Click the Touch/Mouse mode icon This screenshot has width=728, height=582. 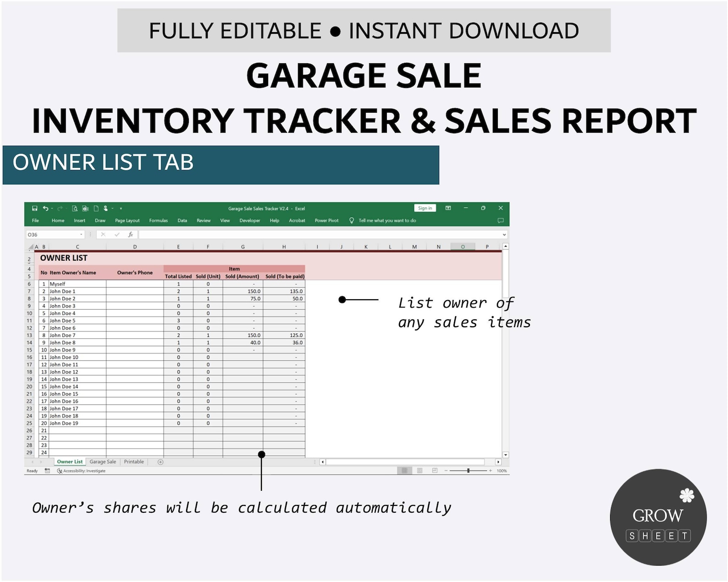tap(106, 209)
